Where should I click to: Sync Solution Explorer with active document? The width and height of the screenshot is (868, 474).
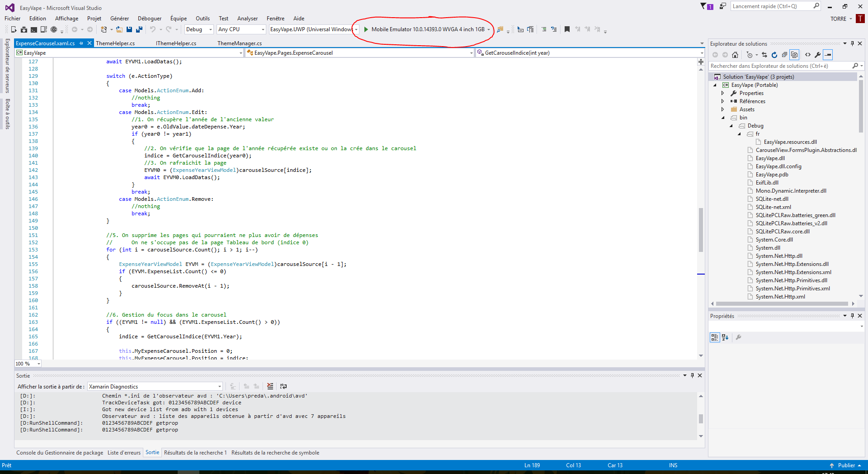764,55
